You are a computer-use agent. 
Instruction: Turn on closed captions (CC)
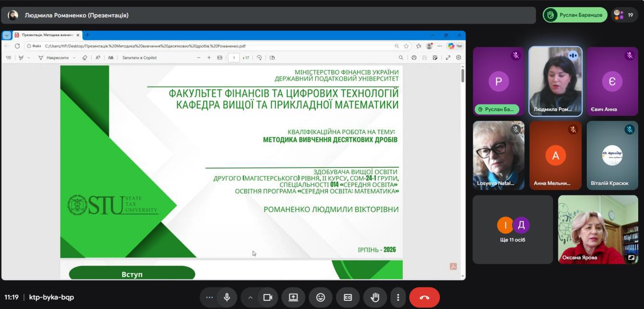pos(348,297)
